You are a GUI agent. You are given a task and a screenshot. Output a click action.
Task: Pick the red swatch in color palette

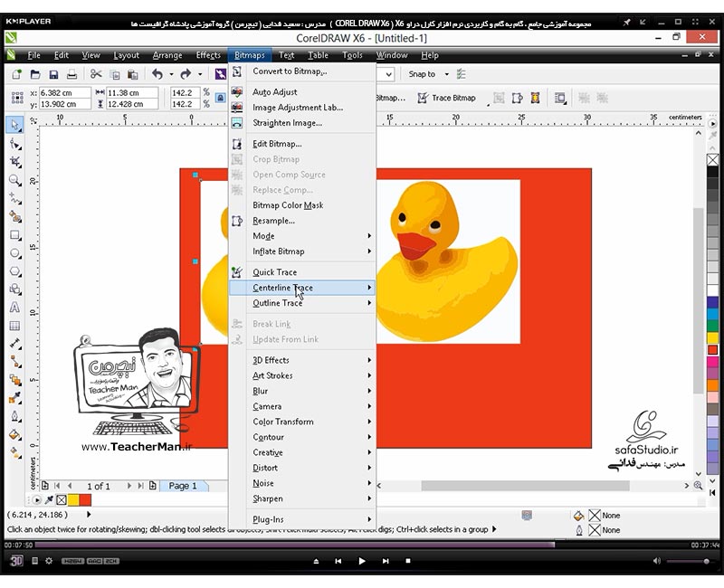(x=712, y=349)
